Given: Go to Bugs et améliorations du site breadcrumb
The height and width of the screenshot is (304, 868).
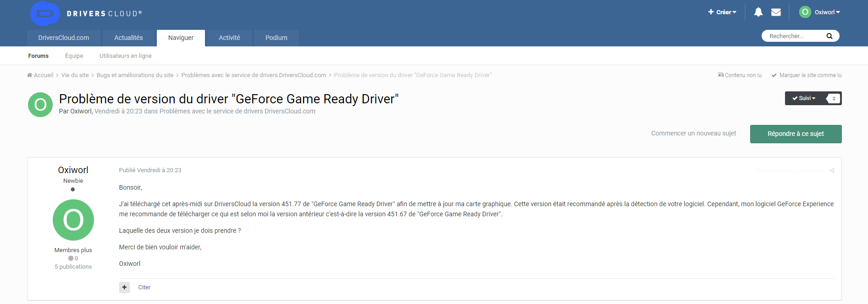Looking at the screenshot, I should [x=135, y=75].
